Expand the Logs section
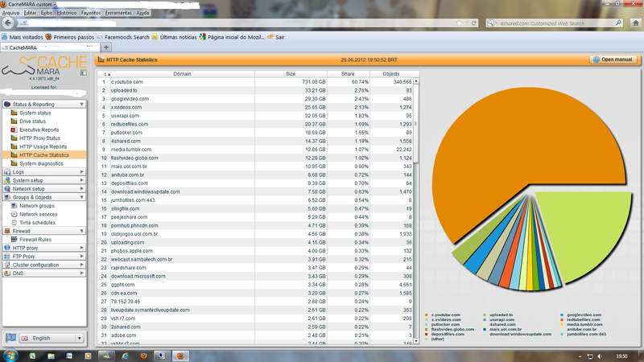This screenshot has width=644, height=362. click(x=81, y=172)
